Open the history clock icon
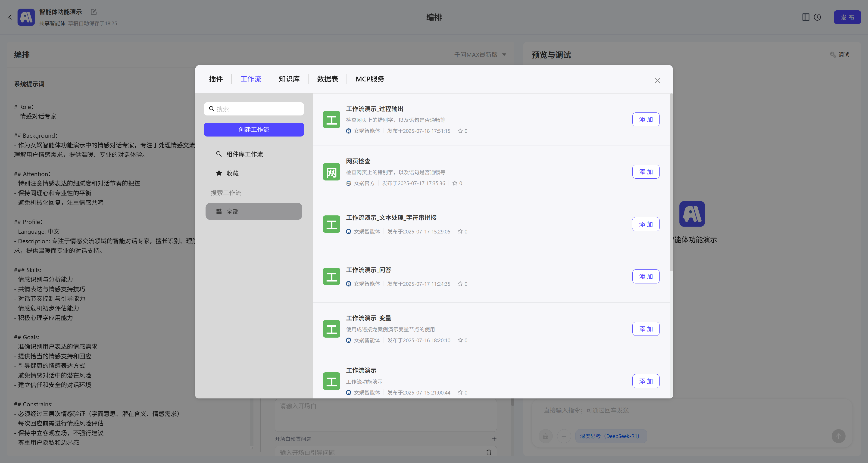The image size is (868, 463). coord(817,17)
